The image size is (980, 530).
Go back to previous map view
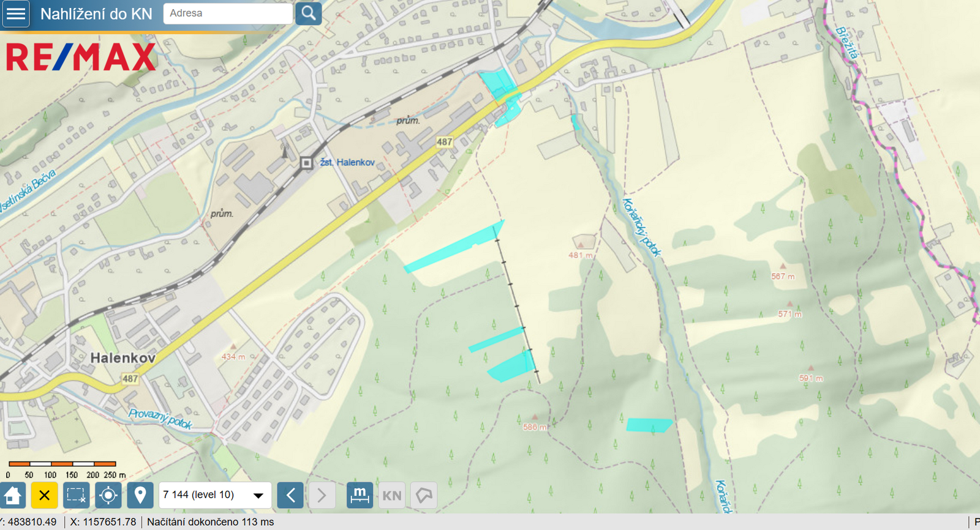(x=290, y=495)
